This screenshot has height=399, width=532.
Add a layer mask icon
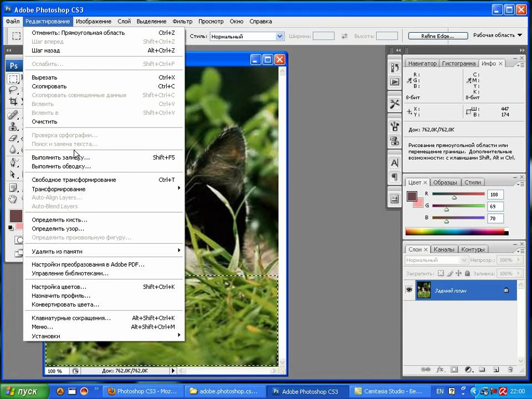point(454,370)
